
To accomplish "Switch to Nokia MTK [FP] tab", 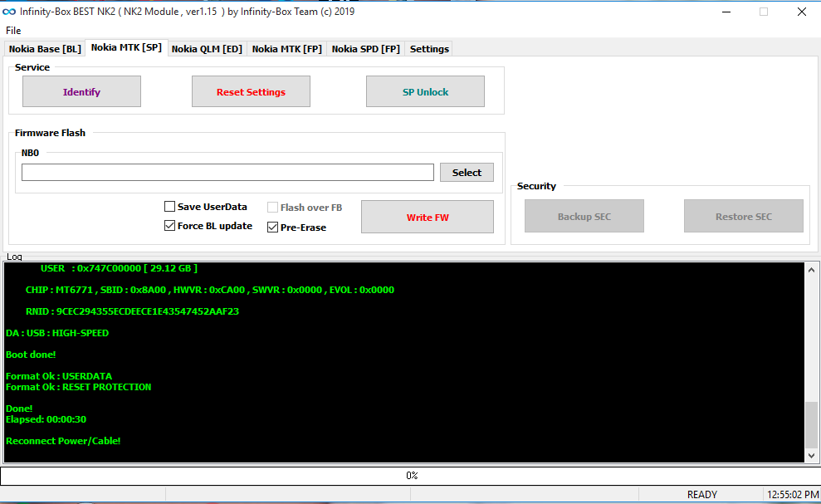I will pyautogui.click(x=287, y=49).
